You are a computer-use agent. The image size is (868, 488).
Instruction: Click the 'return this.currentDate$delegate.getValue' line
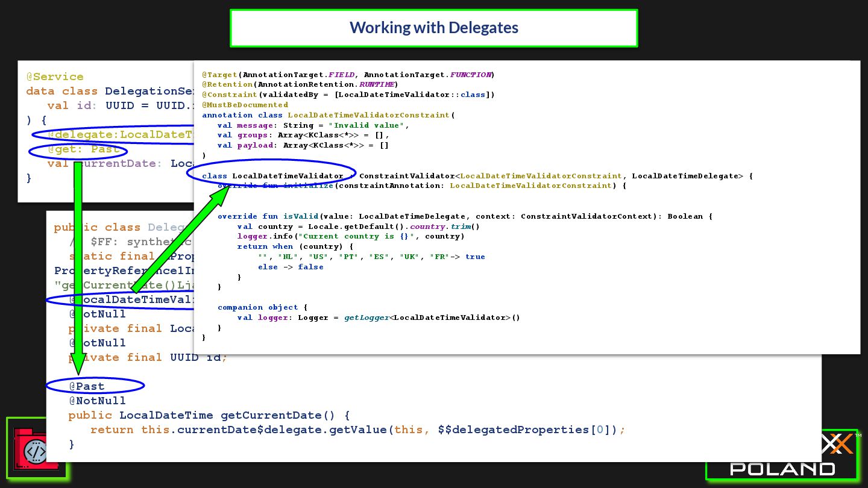click(357, 430)
